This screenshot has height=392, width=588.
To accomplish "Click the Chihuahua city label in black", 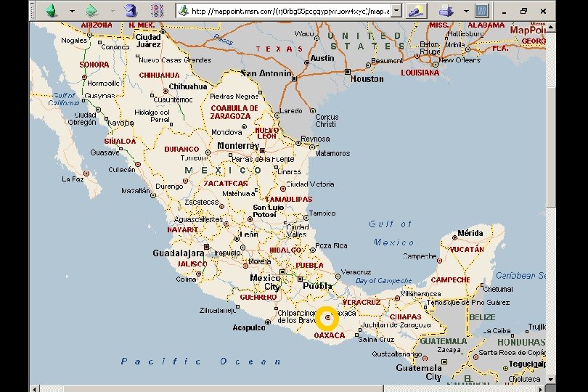I will (188, 86).
